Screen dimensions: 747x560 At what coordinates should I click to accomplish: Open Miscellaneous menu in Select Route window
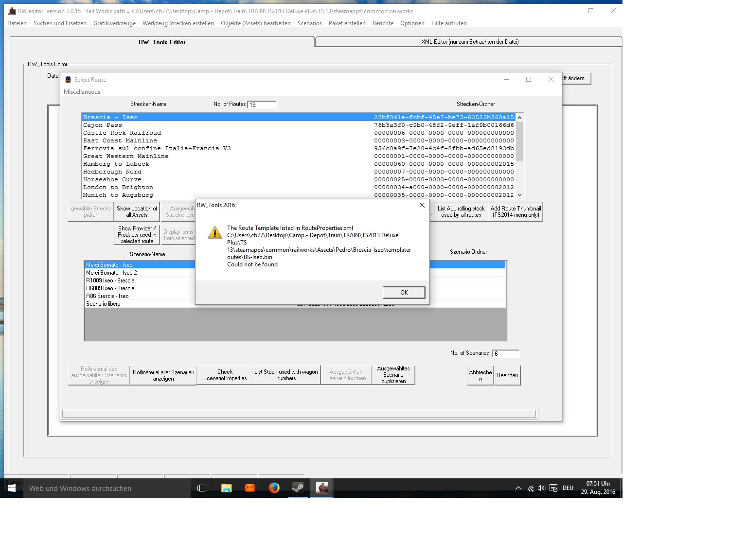[x=82, y=92]
